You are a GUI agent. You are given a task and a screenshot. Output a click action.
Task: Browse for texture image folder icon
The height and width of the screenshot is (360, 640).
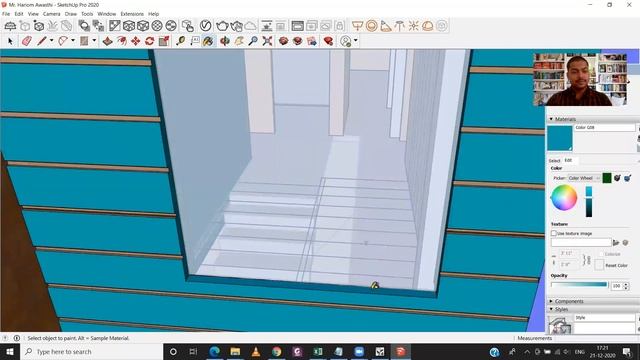coord(616,243)
